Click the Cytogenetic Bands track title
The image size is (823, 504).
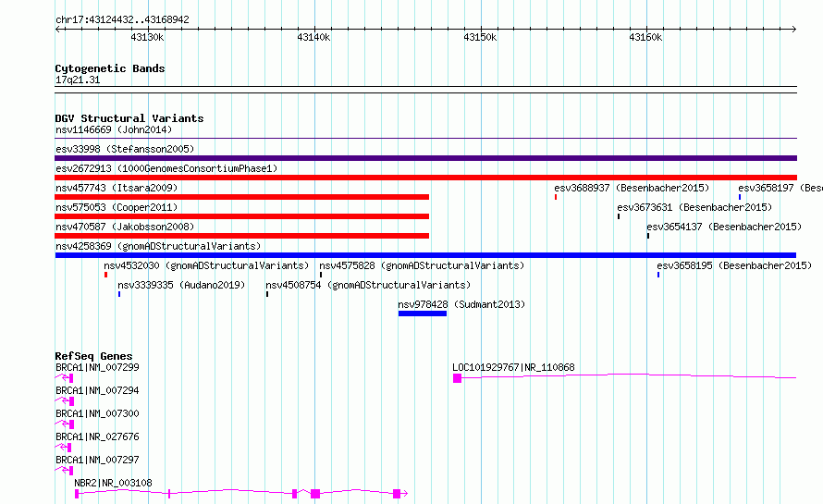click(110, 68)
